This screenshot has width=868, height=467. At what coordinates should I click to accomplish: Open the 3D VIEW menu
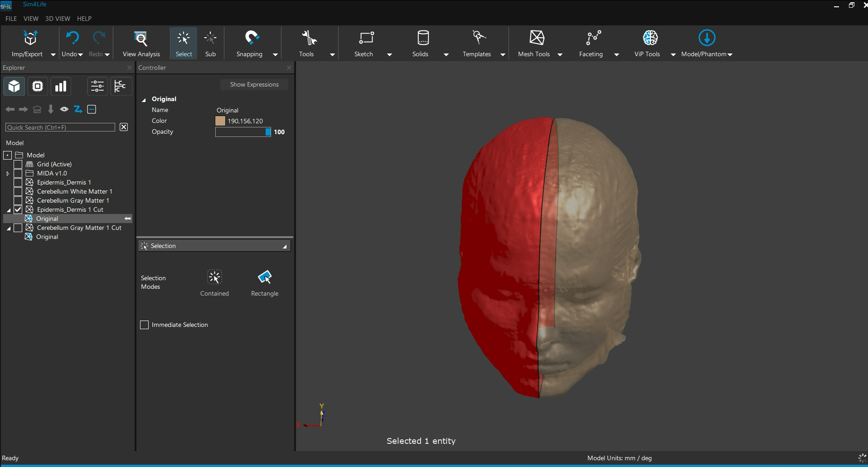pyautogui.click(x=58, y=19)
